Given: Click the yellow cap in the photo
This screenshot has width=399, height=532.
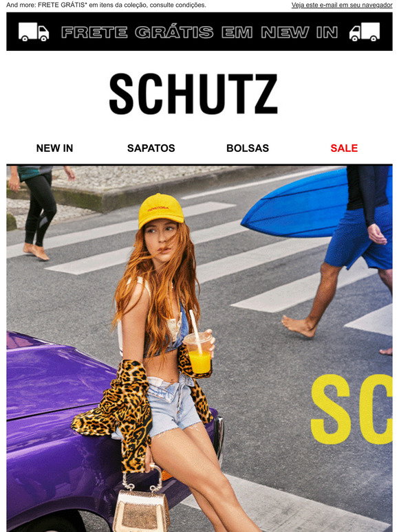Looking at the screenshot, I should (x=160, y=210).
